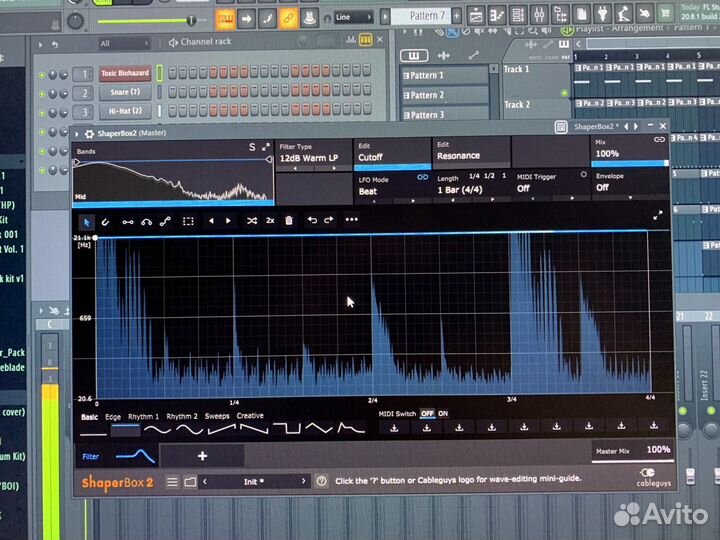This screenshot has height=540, width=720.
Task: Edit the Resonance parameter
Action: pyautogui.click(x=471, y=152)
